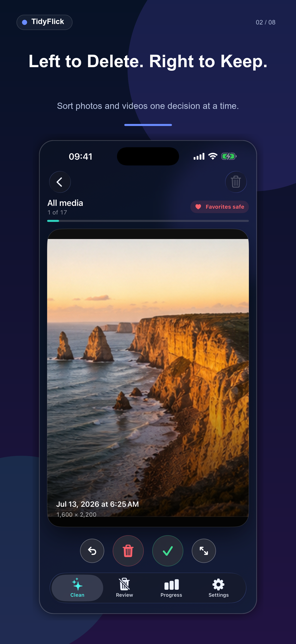Open the Progress tab
This screenshot has height=644, width=296.
coord(171,588)
